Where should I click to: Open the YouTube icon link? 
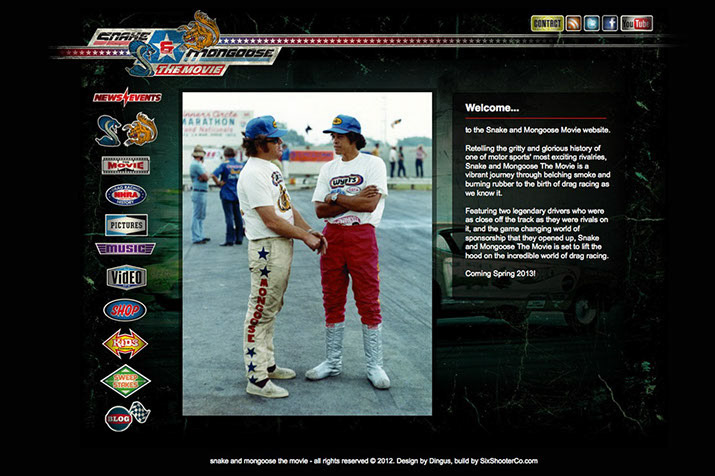pos(637,23)
